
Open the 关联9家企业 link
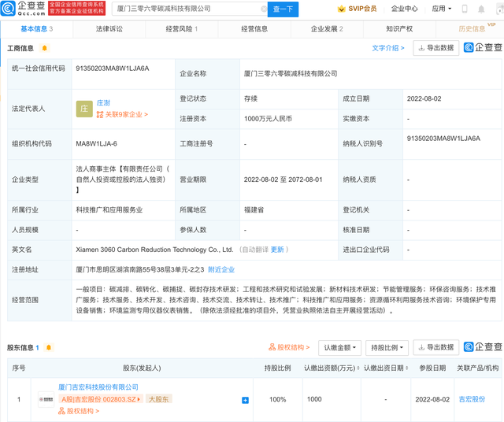(x=122, y=114)
